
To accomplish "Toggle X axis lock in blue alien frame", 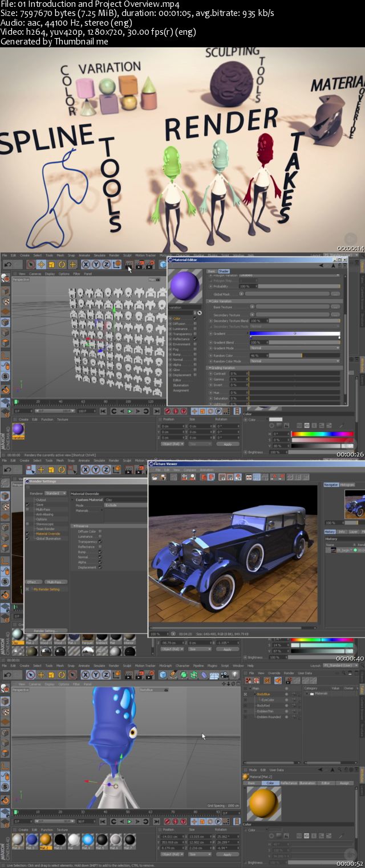I will pyautogui.click(x=86, y=675).
